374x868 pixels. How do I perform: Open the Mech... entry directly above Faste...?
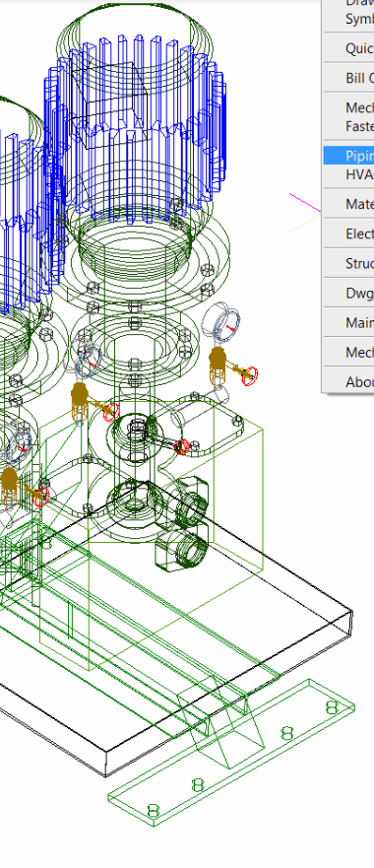348,107
